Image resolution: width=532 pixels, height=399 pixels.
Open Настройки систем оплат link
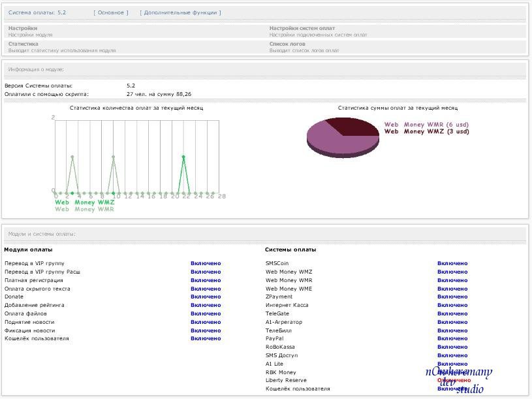pyautogui.click(x=302, y=28)
